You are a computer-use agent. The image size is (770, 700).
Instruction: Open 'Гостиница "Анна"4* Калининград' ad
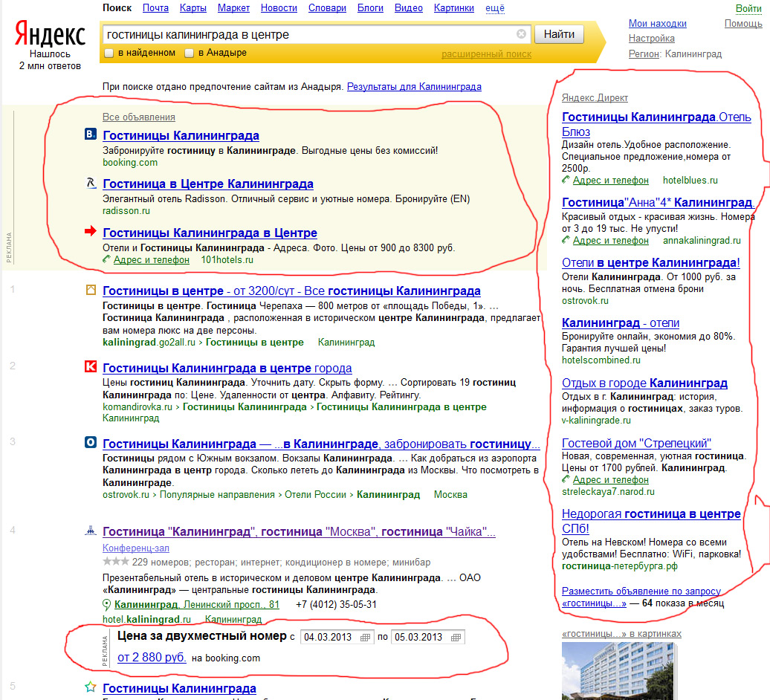[658, 202]
